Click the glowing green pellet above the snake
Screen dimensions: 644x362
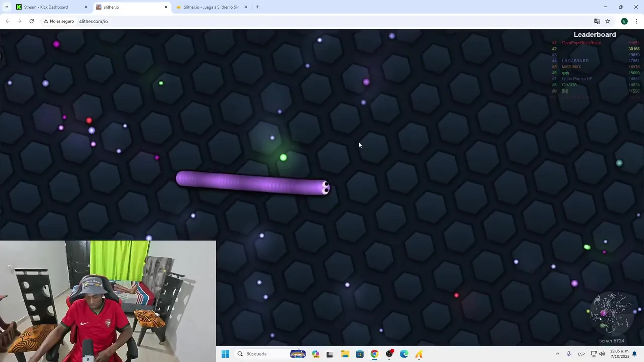click(283, 158)
